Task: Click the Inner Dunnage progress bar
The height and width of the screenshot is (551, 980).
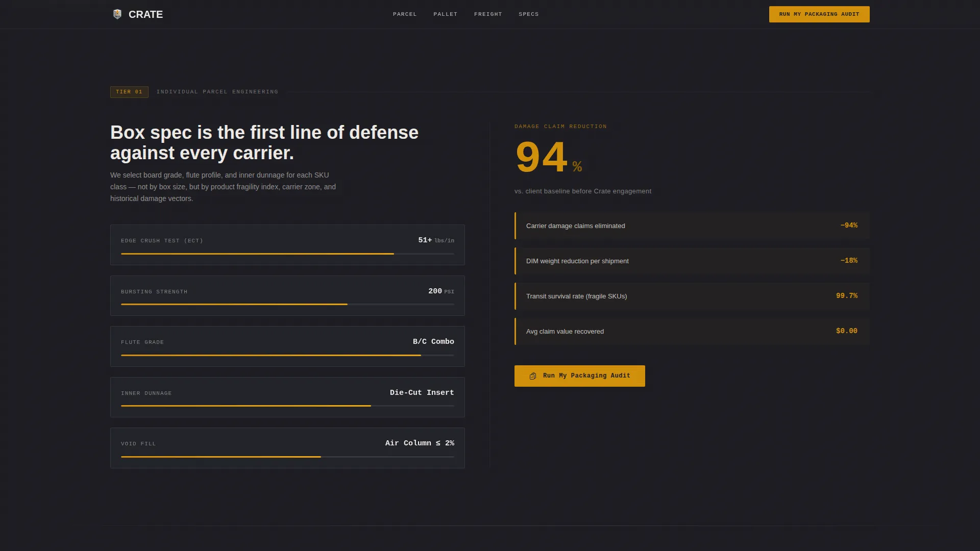Action: point(287,406)
